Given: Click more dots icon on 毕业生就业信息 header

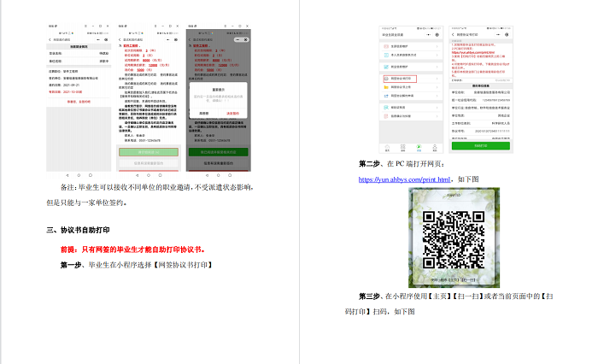Looking at the screenshot, I should (x=426, y=33).
